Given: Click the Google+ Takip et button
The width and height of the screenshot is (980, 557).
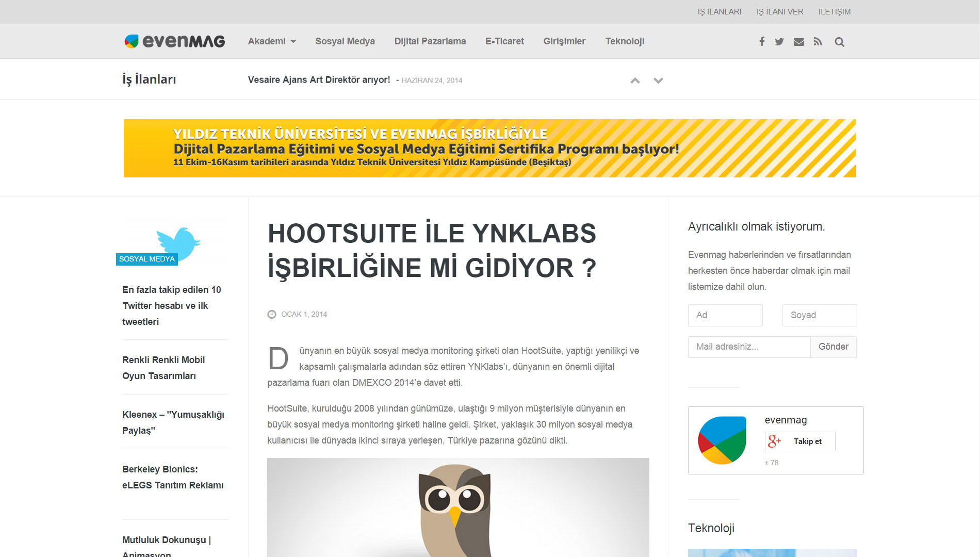Looking at the screenshot, I should click(x=800, y=441).
